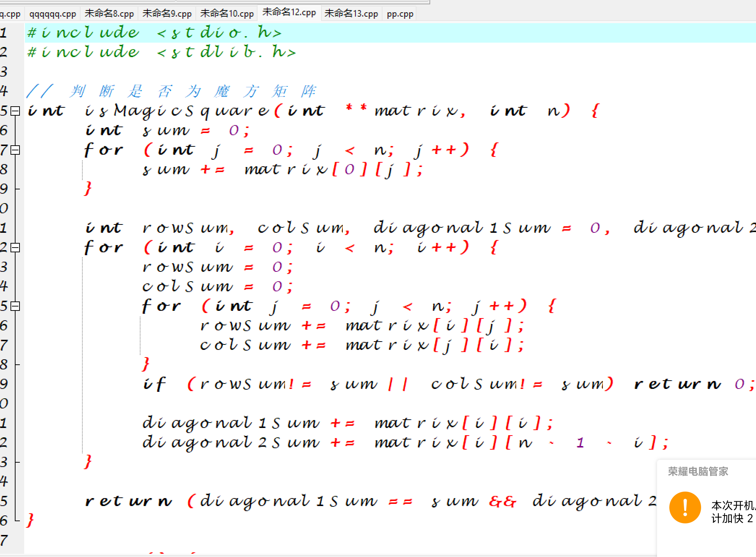The image size is (756, 557).
Task: Click the 荣耀电脑管家 notification title
Action: point(697,471)
